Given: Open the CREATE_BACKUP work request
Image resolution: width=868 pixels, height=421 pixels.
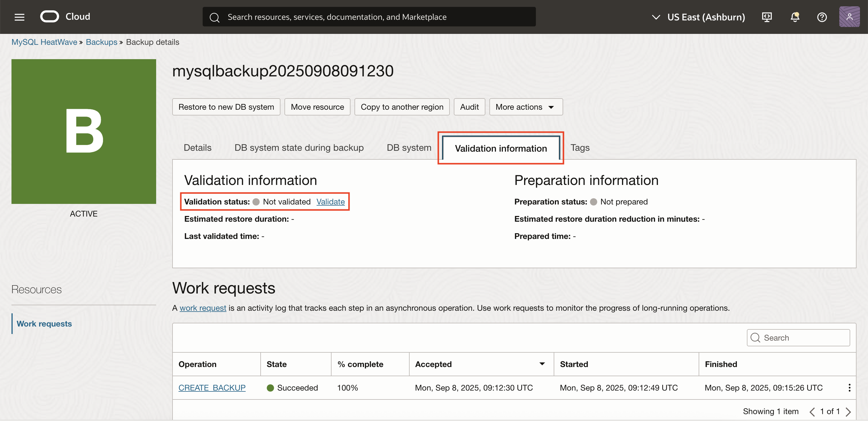Looking at the screenshot, I should [x=212, y=388].
